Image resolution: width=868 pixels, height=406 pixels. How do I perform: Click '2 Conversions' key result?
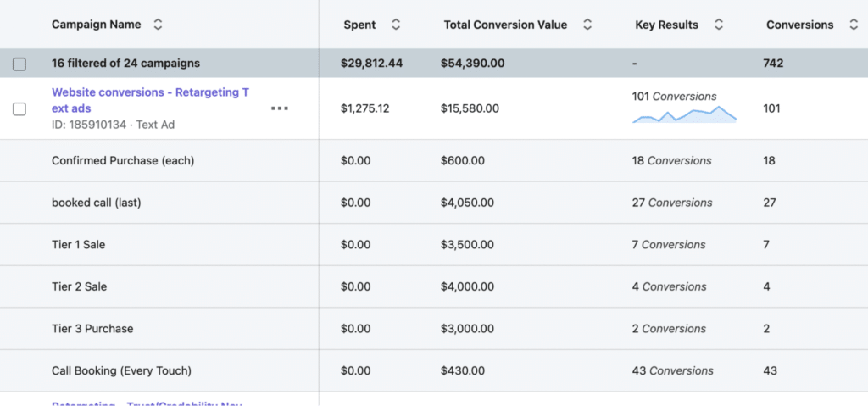(x=670, y=329)
